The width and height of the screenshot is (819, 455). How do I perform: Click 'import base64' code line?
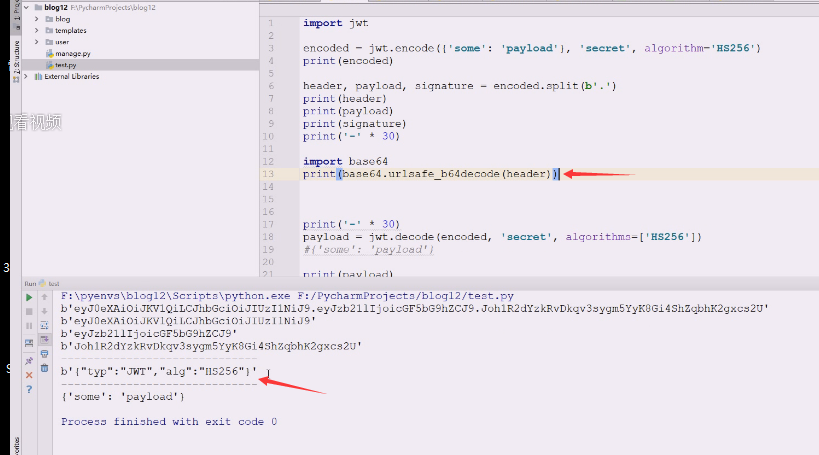(345, 161)
